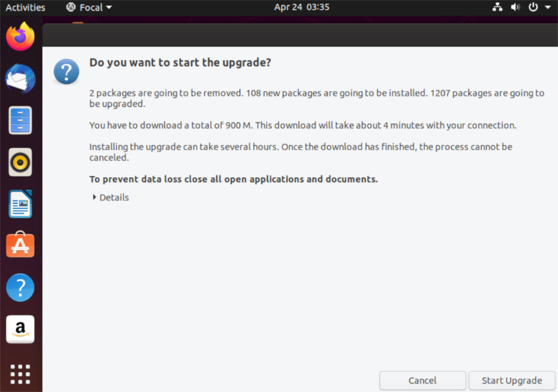Click the network icon in the top bar

tap(498, 7)
